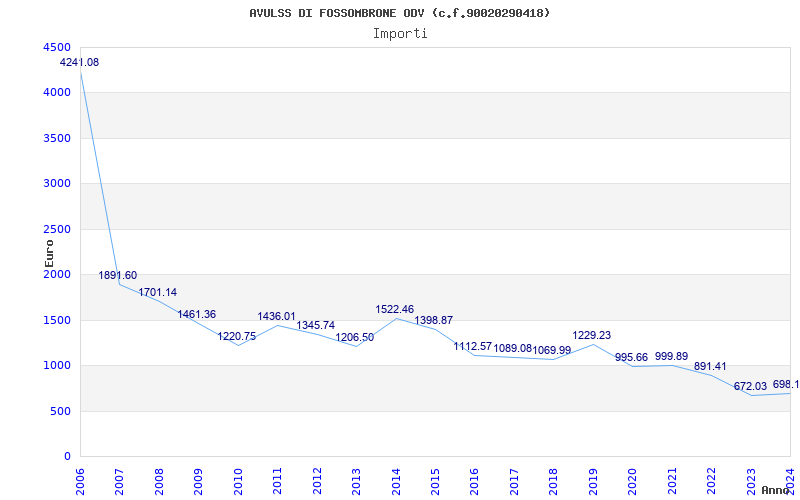Select the 1112.57 data label

coord(473,346)
